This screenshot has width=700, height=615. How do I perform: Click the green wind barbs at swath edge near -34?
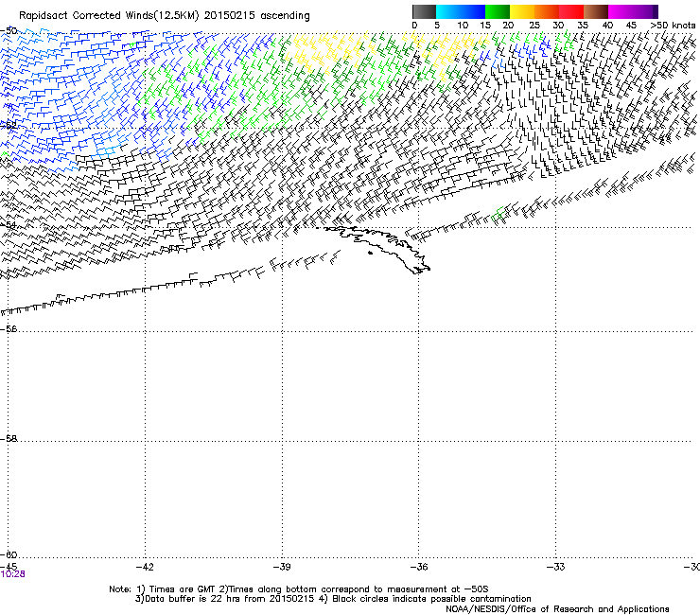click(499, 215)
